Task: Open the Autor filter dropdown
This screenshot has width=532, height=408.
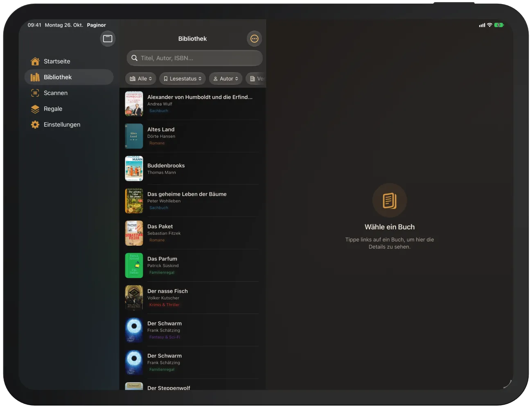Action: tap(226, 78)
